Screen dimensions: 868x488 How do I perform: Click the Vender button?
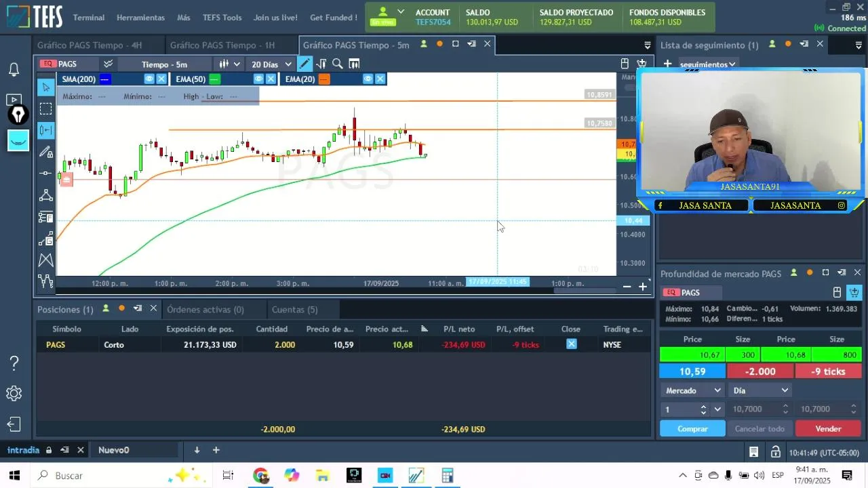pos(828,429)
